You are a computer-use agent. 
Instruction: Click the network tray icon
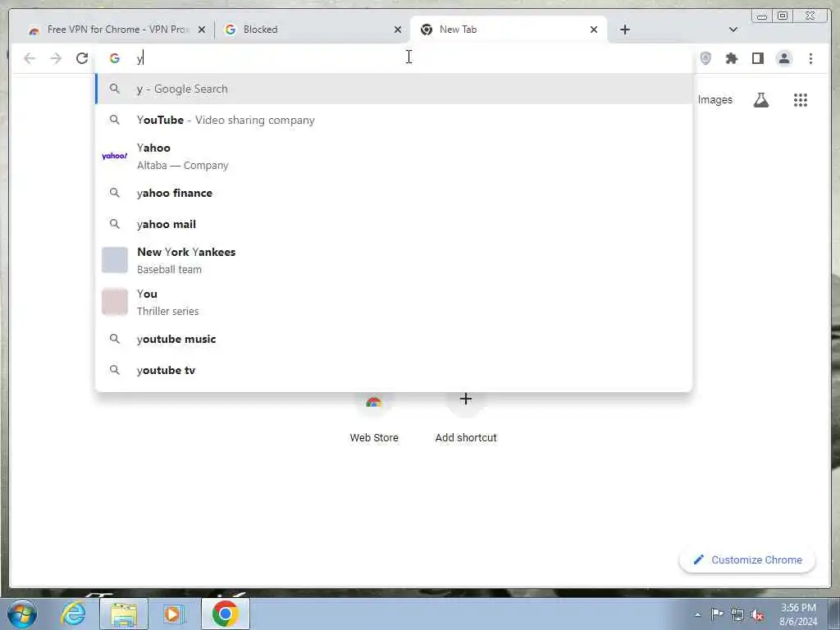pyautogui.click(x=737, y=615)
